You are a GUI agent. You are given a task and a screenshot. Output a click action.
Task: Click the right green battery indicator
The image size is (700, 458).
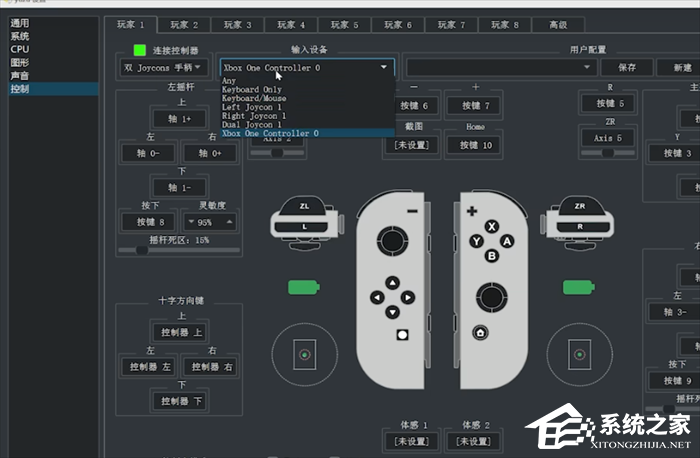[579, 287]
